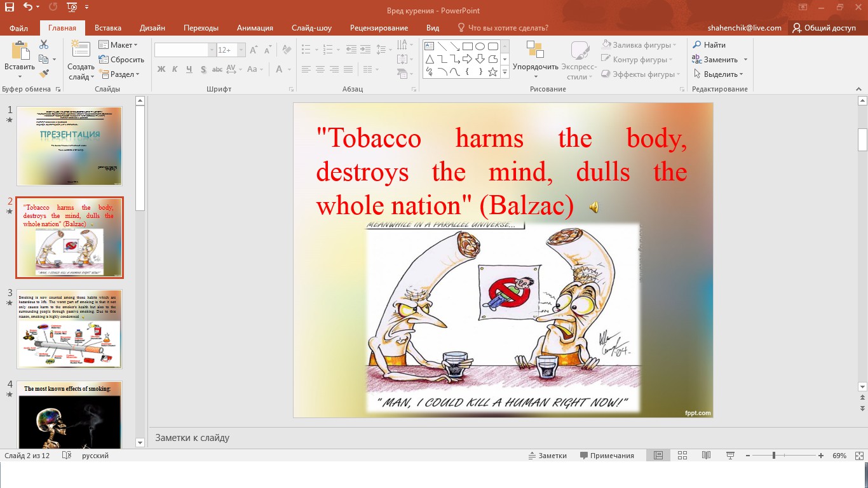Justify the paragraph text

[348, 69]
